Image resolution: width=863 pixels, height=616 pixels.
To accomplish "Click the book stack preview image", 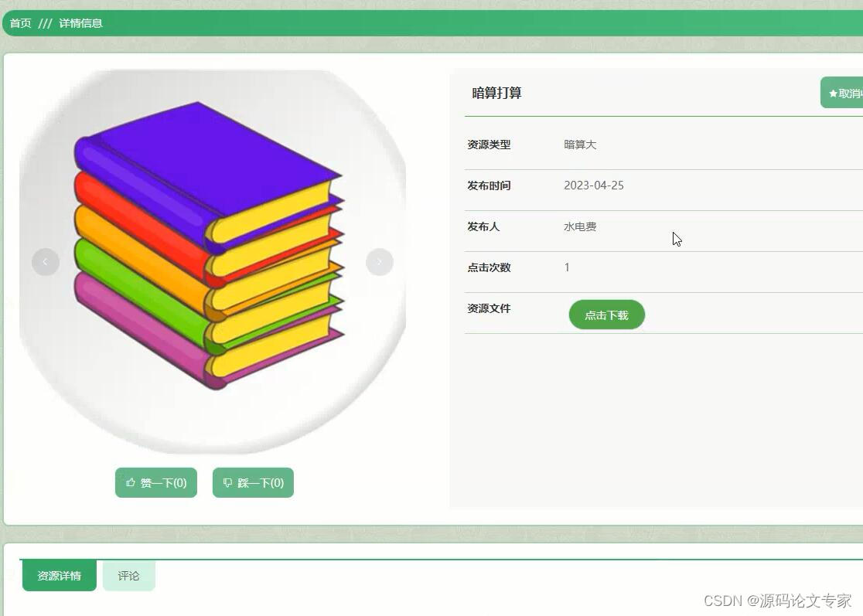I will [214, 261].
